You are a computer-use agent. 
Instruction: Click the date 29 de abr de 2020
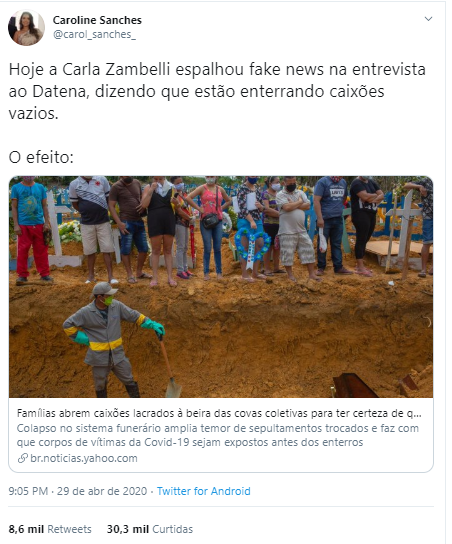102,491
